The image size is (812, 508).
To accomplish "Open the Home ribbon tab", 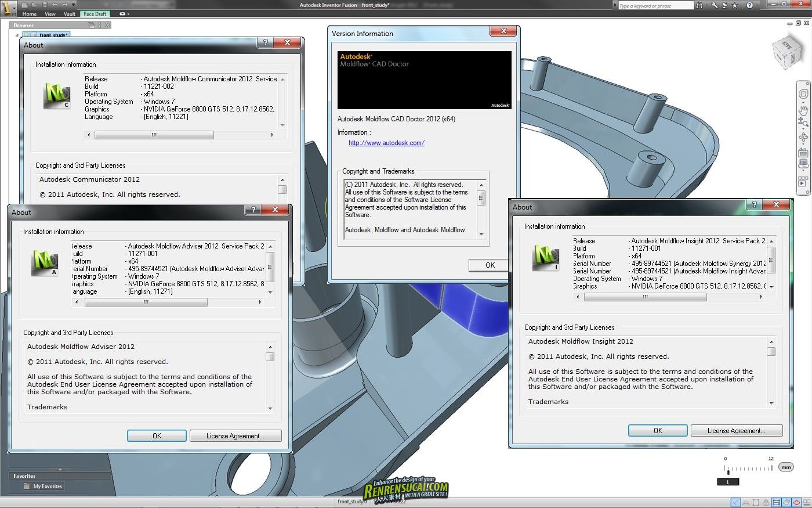I will pos(29,14).
